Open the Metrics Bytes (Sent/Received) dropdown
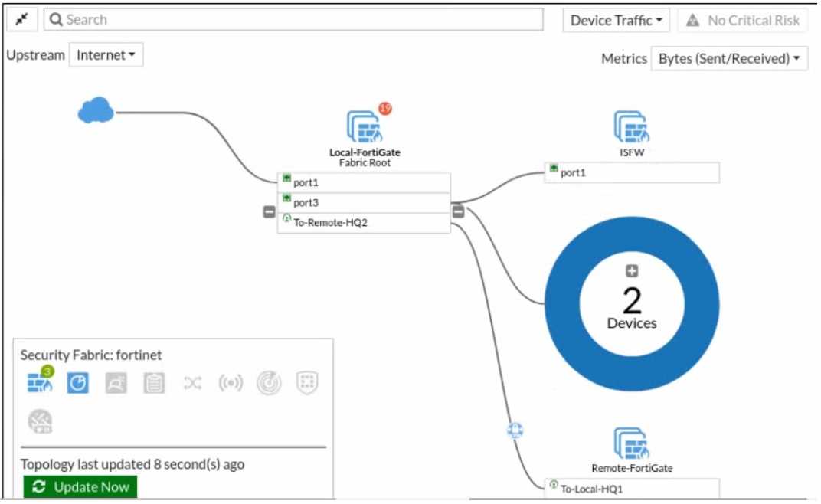Viewport: 821px width, 504px height. point(728,58)
